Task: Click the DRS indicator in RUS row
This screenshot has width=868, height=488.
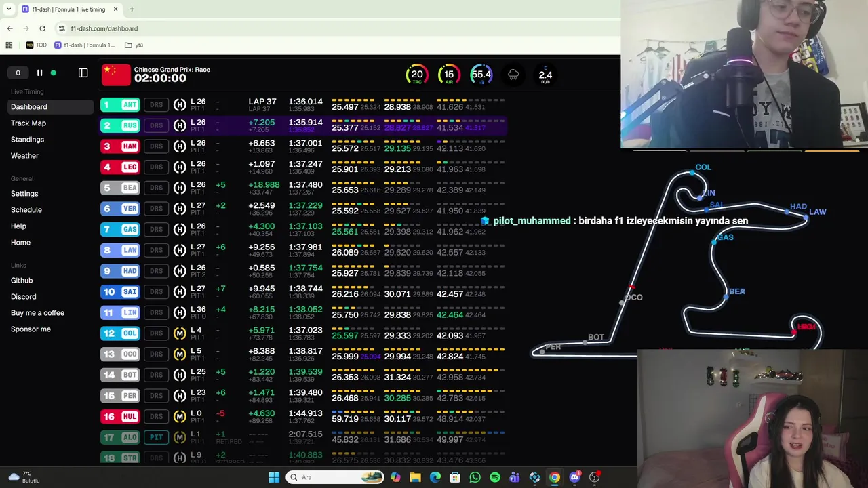Action: coord(156,125)
